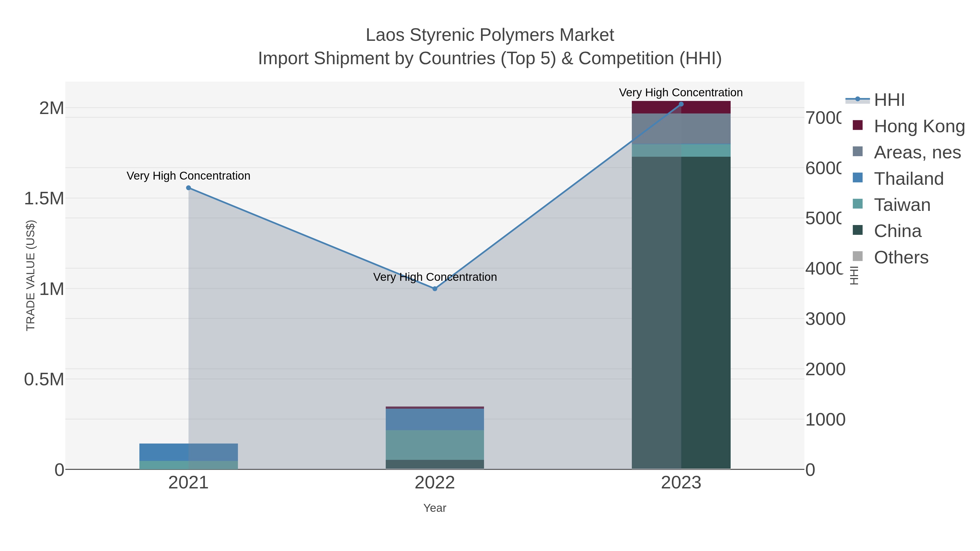
Task: Click the Laos Styrenic Polymers Market title
Action: tap(490, 35)
